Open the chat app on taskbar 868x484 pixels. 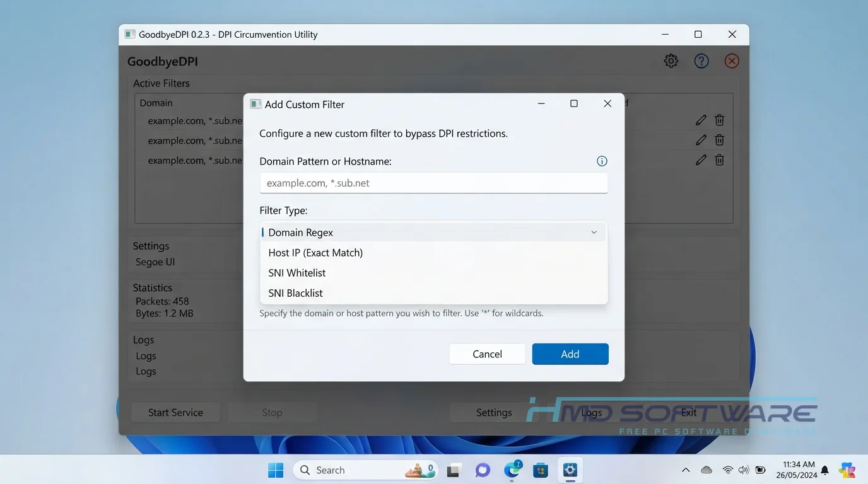483,470
